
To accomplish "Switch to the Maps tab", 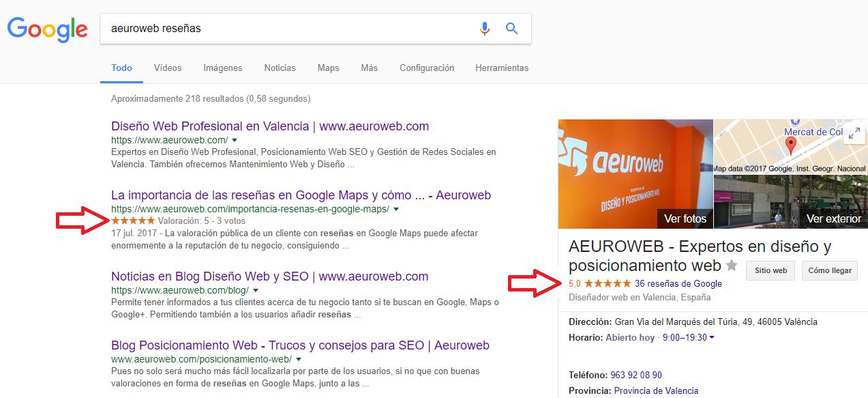I will pyautogui.click(x=328, y=68).
